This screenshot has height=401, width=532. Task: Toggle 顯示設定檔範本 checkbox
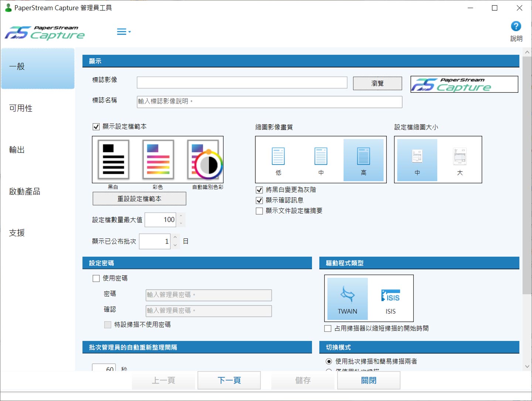(x=96, y=127)
